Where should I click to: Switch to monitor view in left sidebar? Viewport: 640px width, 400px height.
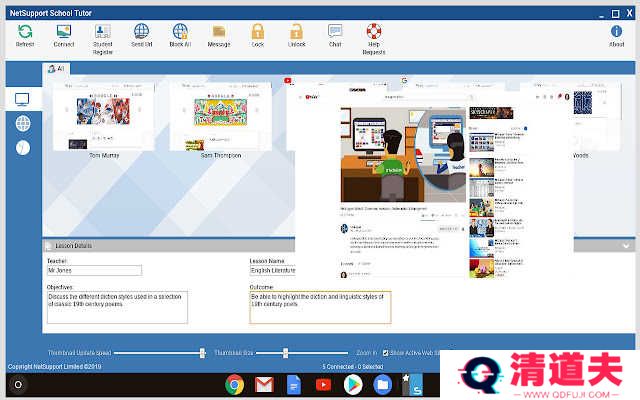pyautogui.click(x=22, y=100)
